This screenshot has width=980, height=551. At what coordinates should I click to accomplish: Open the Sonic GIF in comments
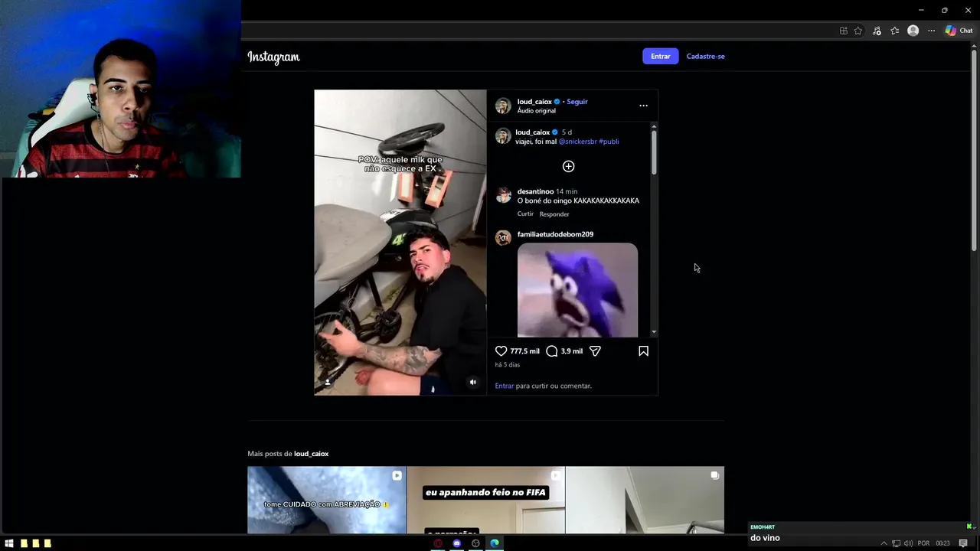click(x=577, y=290)
